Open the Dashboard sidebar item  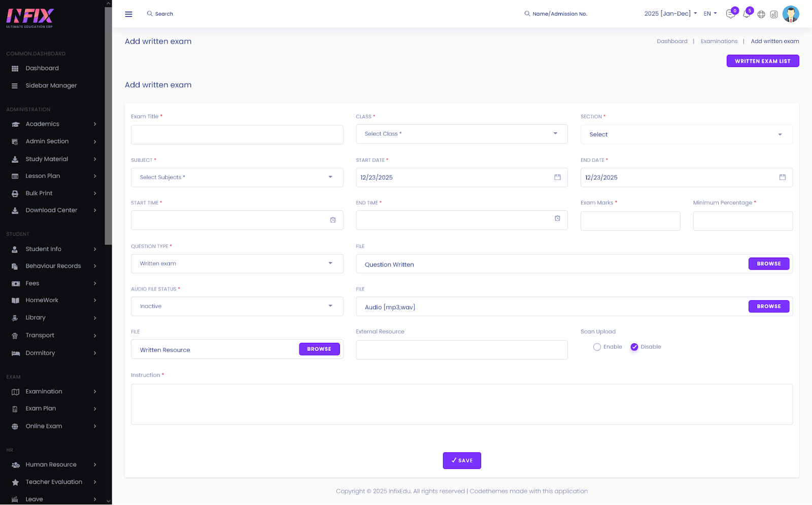pyautogui.click(x=42, y=68)
